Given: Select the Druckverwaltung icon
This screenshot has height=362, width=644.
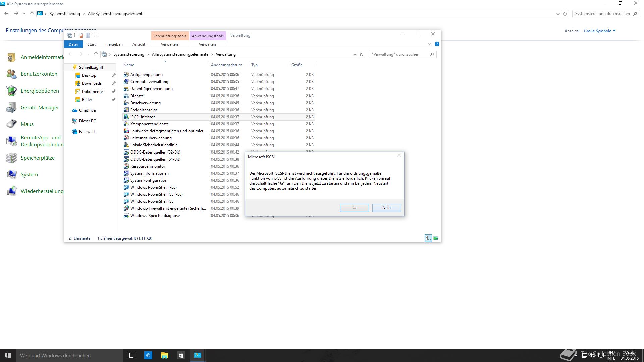Looking at the screenshot, I should pos(126,103).
